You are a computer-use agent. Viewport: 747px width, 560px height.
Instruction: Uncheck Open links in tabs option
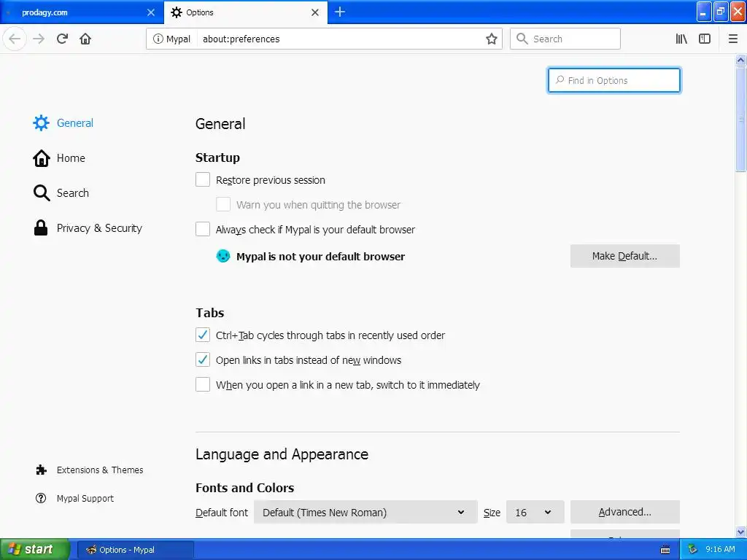[203, 359]
